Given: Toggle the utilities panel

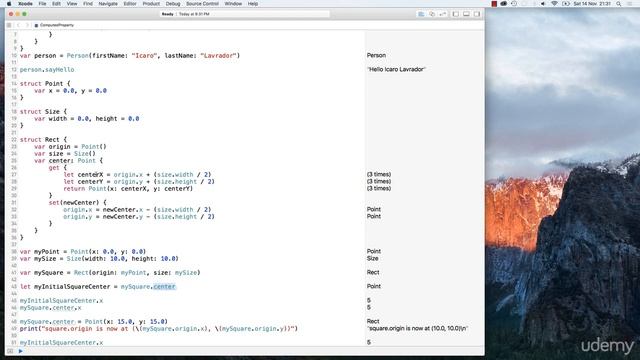Looking at the screenshot, I should tap(477, 14).
